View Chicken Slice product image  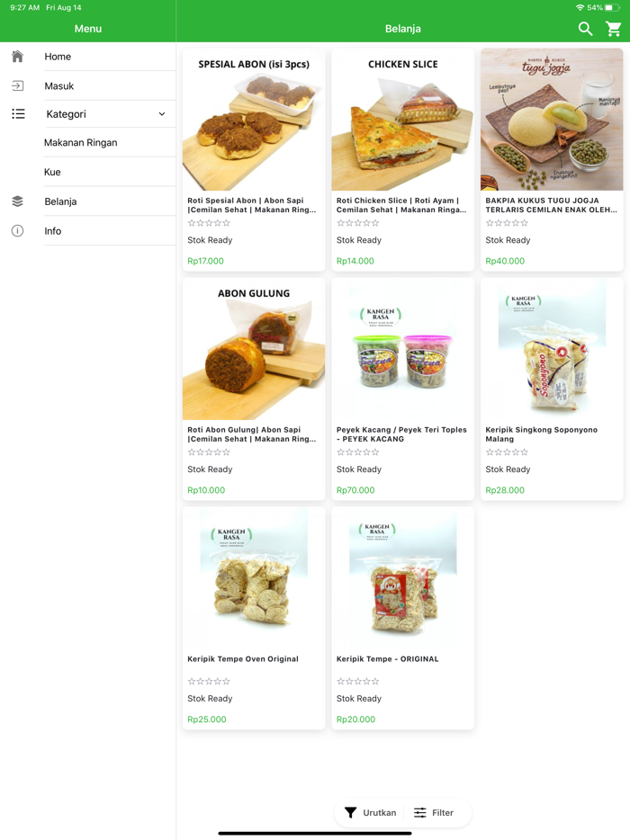pos(402,121)
